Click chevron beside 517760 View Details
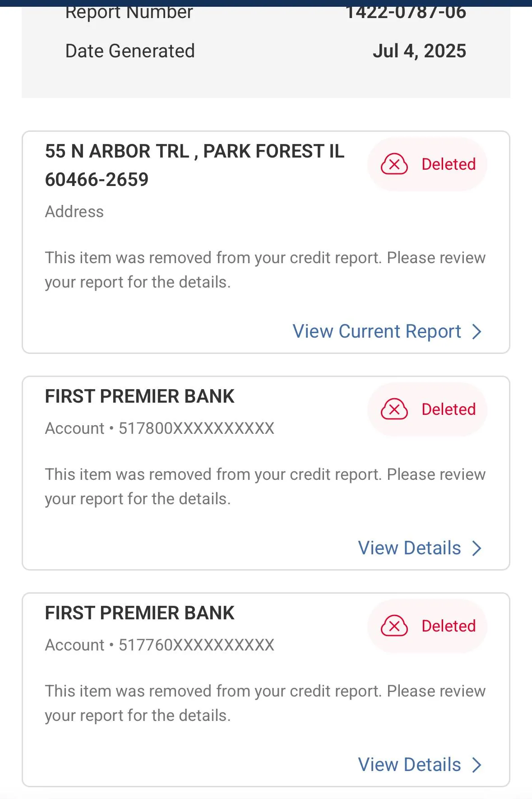The height and width of the screenshot is (799, 532). coord(477,765)
